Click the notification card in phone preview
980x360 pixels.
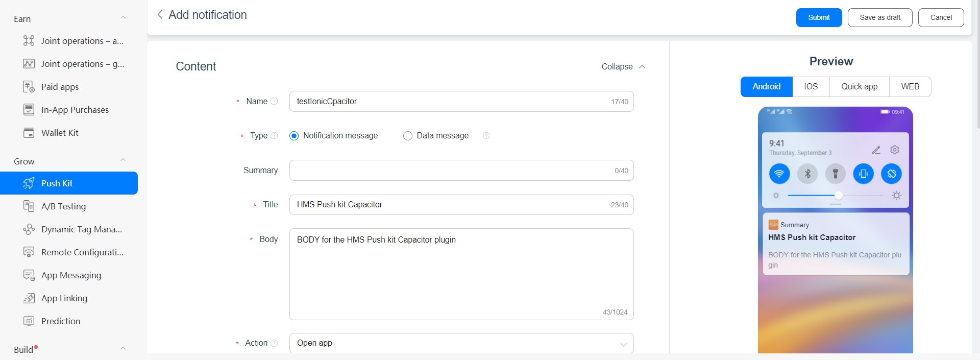(x=836, y=244)
